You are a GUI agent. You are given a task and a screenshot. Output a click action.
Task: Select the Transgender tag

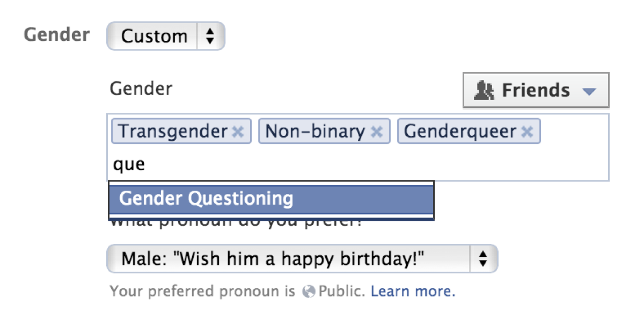(x=173, y=132)
